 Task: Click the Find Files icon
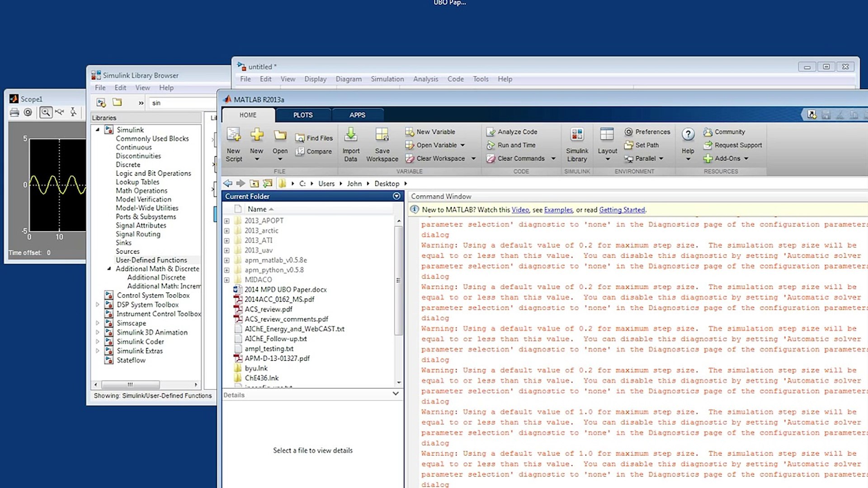(300, 138)
